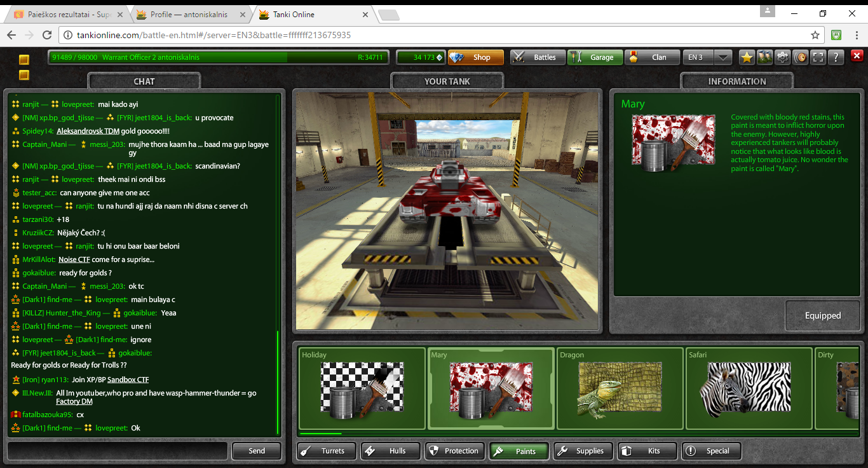Click the Send chat button
Viewport: 868px width, 468px height.
pos(257,451)
